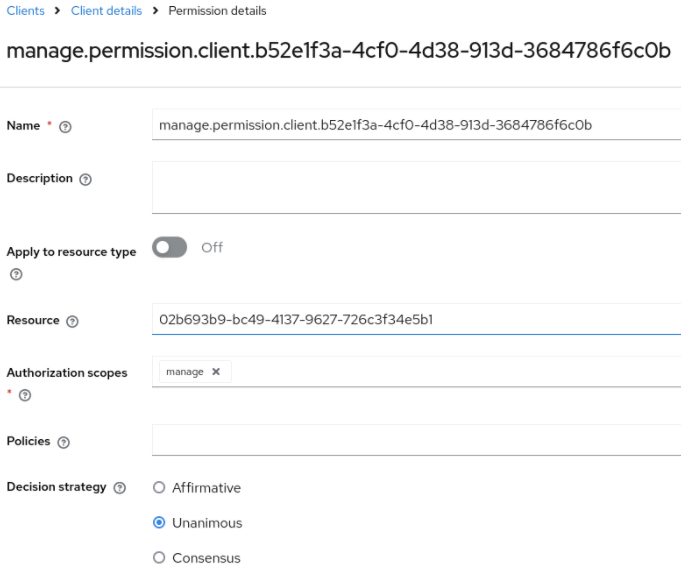Open the Resource selection field
The height and width of the screenshot is (574, 681).
tap(415, 320)
